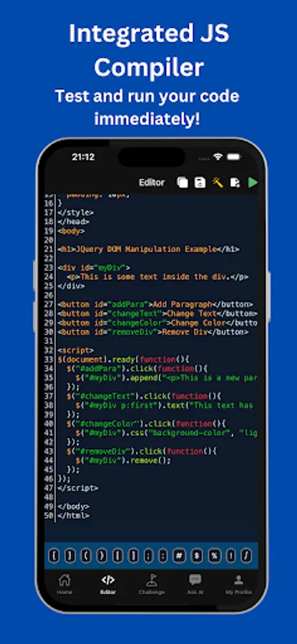The width and height of the screenshot is (297, 644).
Task: Tap the css background-color code line
Action: pyautogui.click(x=166, y=433)
